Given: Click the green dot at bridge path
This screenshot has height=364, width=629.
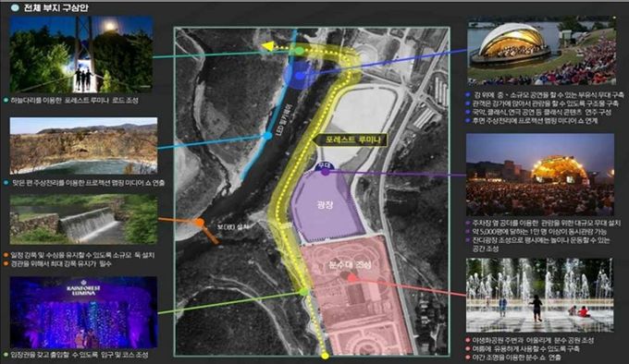Looking at the screenshot, I should coord(300,51).
